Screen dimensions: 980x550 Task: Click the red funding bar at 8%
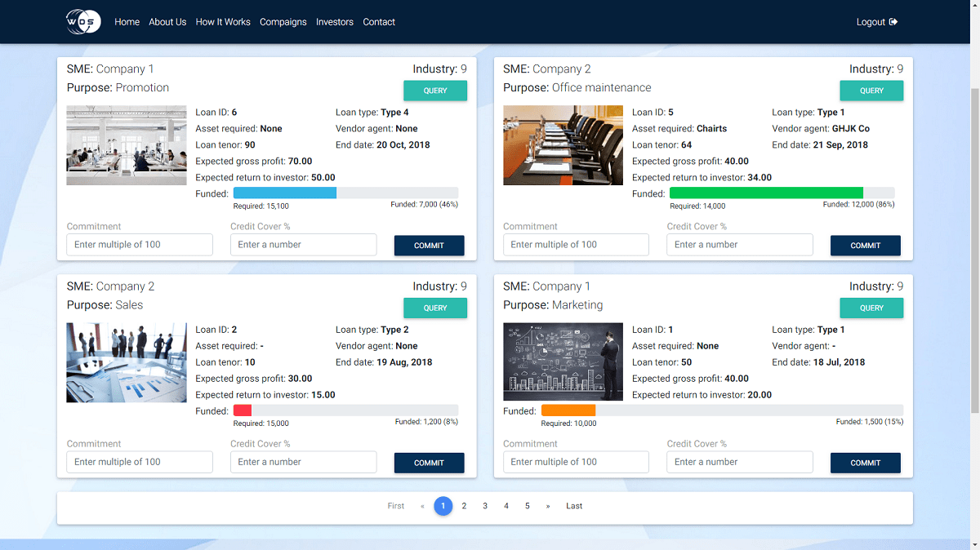tap(243, 410)
